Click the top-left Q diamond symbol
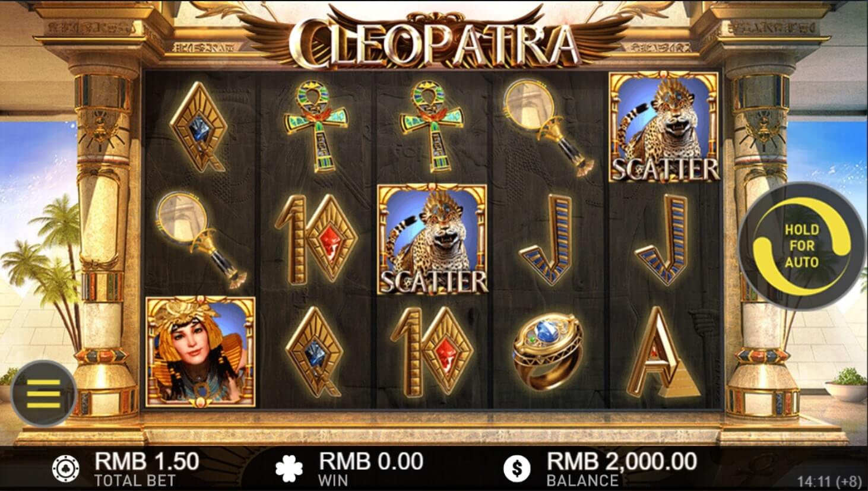The image size is (868, 491). 200,126
